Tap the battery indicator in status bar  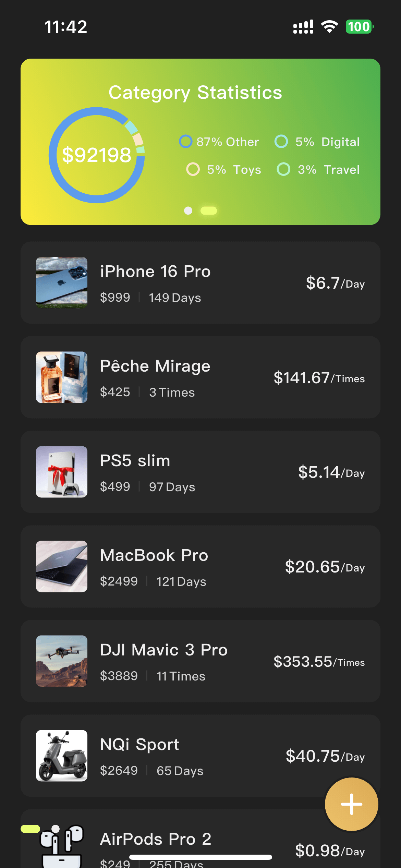359,27
